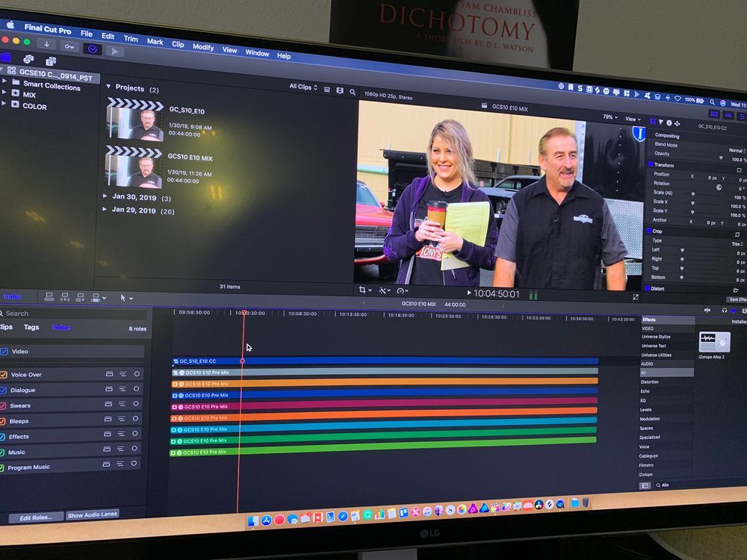Append clip to storyline icon
Screen dimensions: 747x560
click(81, 298)
